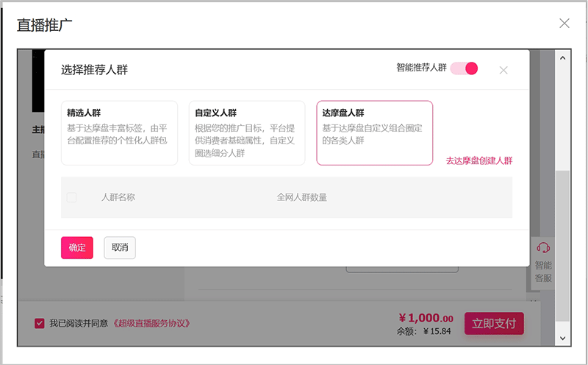Click the scrollbar up arrow

click(x=563, y=57)
